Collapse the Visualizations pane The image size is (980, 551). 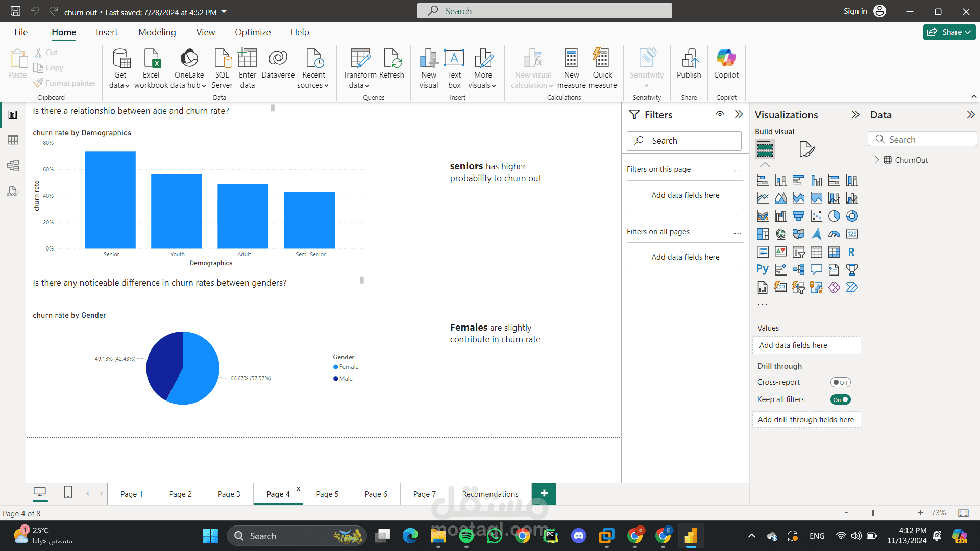(855, 115)
